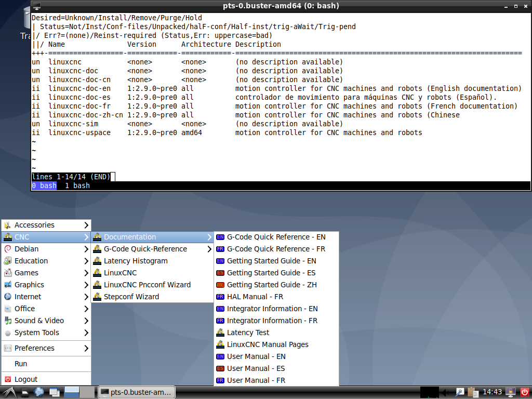Open Integrator Information - EN
Image resolution: width=532 pixels, height=399 pixels.
point(276,309)
